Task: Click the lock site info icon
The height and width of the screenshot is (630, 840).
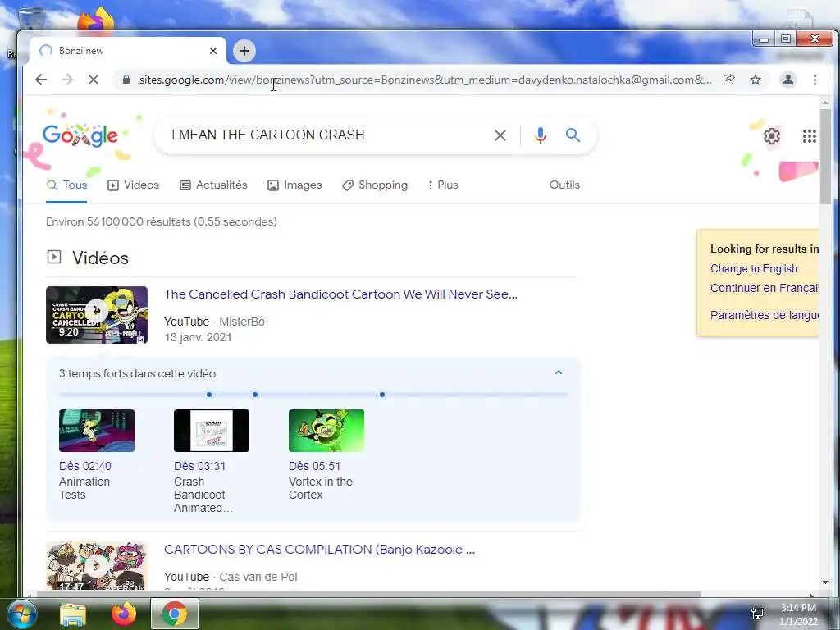Action: pos(126,80)
